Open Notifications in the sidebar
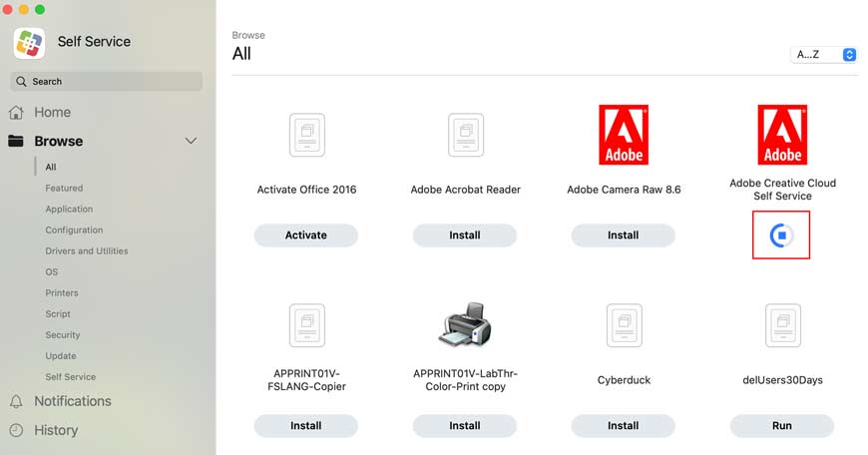The image size is (868, 455). 73,401
